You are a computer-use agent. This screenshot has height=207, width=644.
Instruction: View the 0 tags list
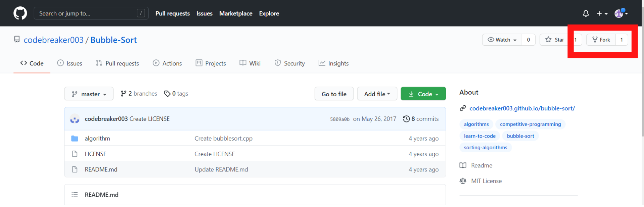point(176,94)
